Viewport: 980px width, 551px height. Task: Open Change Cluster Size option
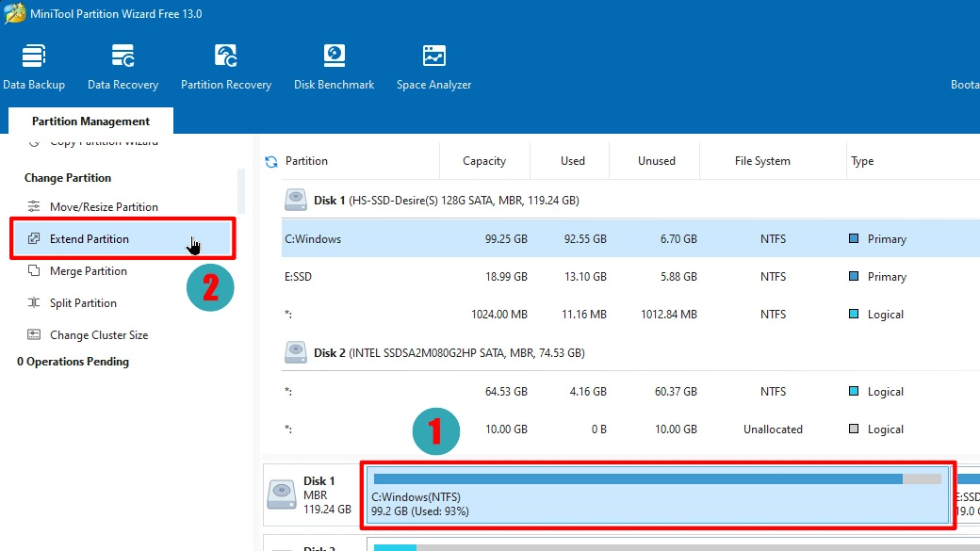click(x=99, y=335)
